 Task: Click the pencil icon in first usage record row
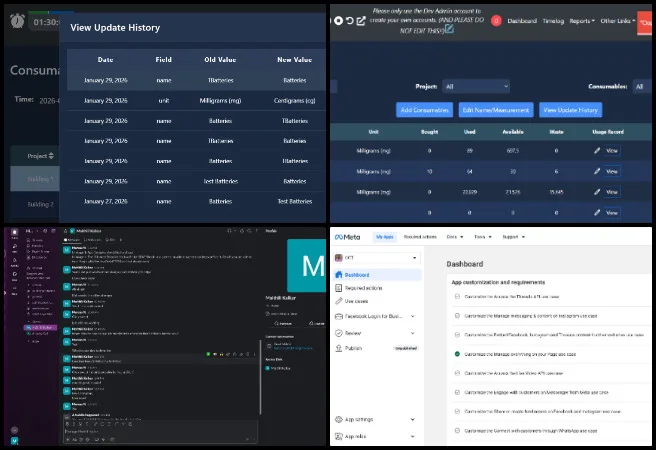597,150
